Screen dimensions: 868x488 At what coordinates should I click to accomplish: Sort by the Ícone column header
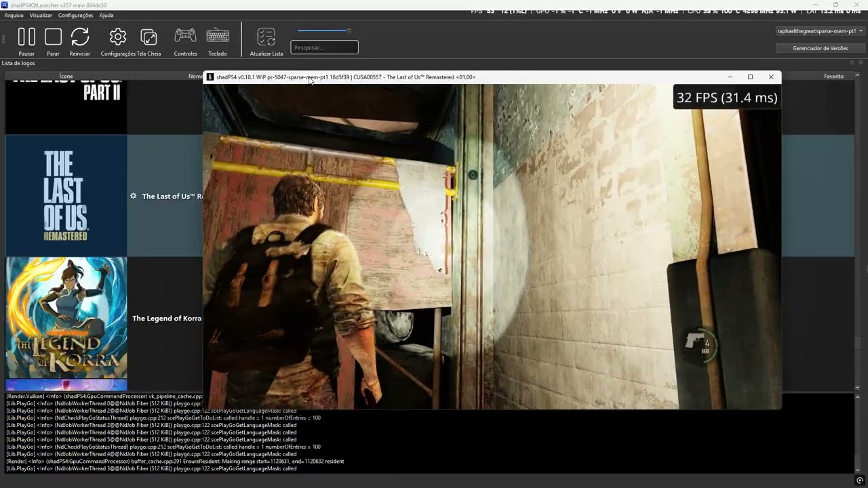(x=66, y=77)
